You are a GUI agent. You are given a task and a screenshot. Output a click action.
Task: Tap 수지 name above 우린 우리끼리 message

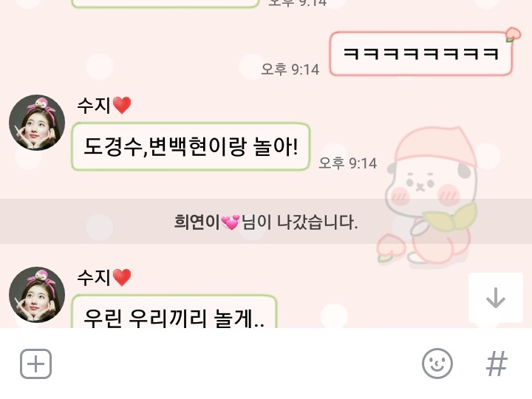click(x=94, y=278)
